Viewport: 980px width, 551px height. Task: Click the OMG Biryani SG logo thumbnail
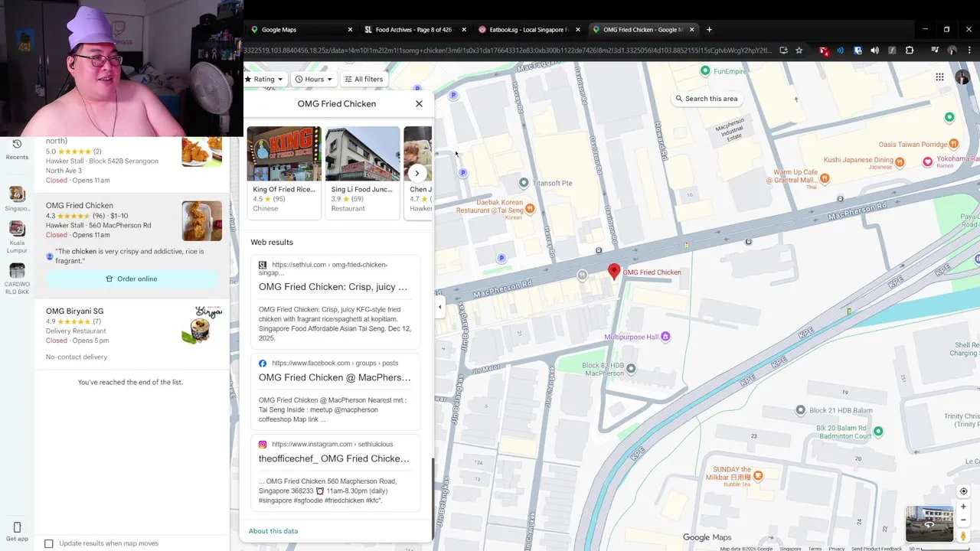pyautogui.click(x=202, y=326)
